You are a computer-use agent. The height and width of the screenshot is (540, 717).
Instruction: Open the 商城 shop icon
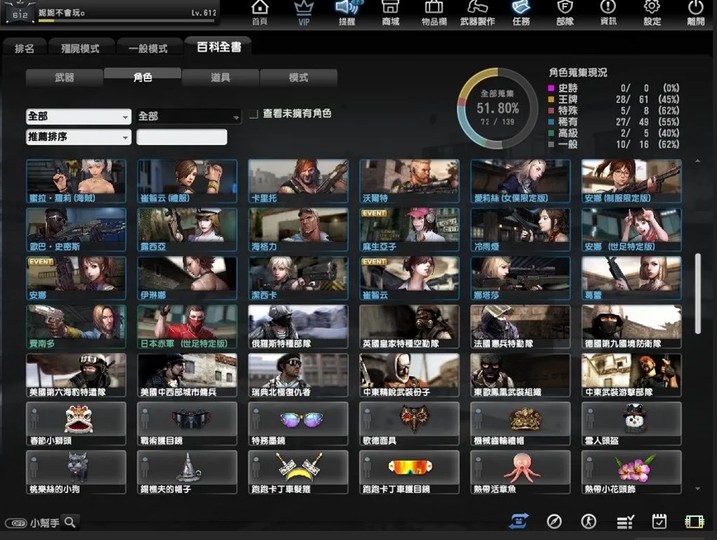[391, 13]
